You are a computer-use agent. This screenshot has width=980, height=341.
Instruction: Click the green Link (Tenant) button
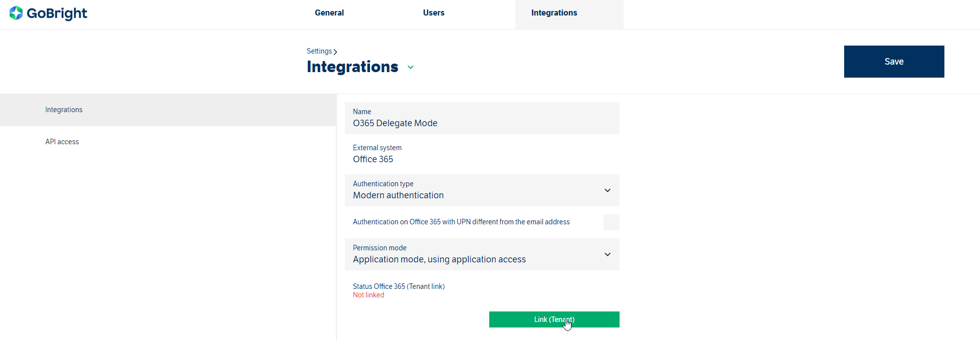(554, 319)
